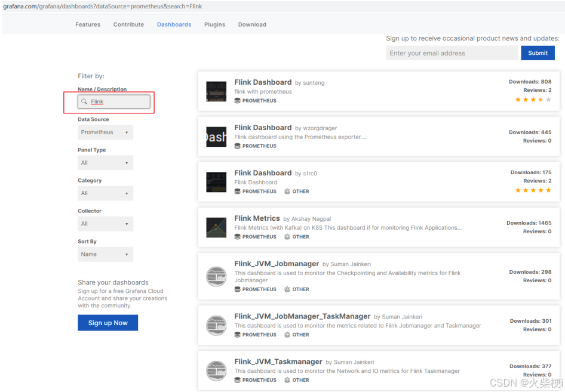Screen dimensions: 565x392
Task: Click the 'Downloads: 301' text
Action: (531, 321)
